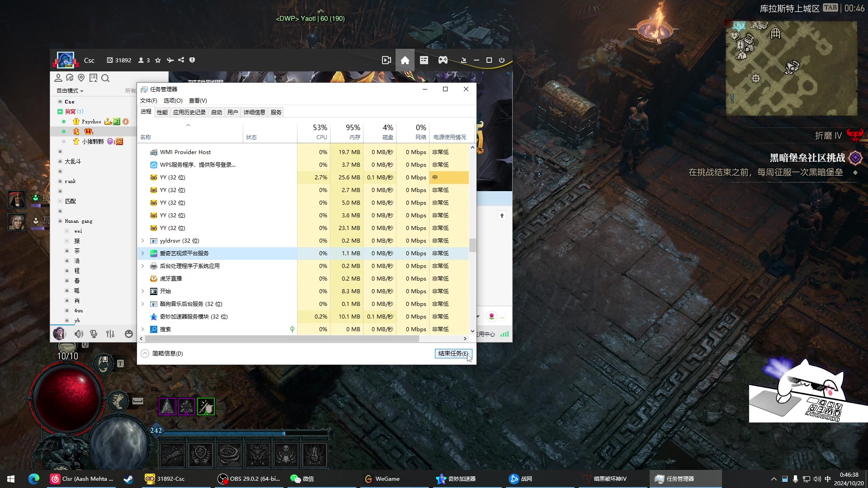The width and height of the screenshot is (868, 488).
Task: Show hidden tray icons chevron
Action: [x=774, y=479]
